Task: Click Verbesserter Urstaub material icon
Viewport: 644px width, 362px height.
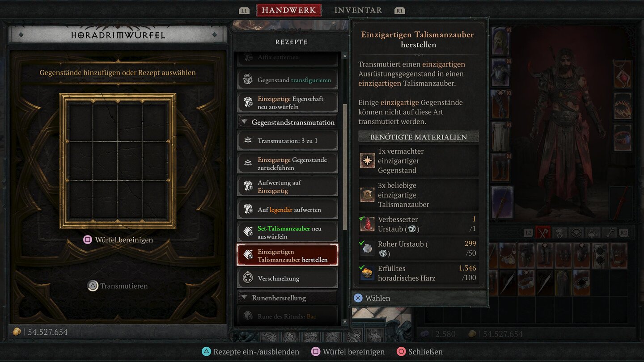Action: tap(367, 224)
